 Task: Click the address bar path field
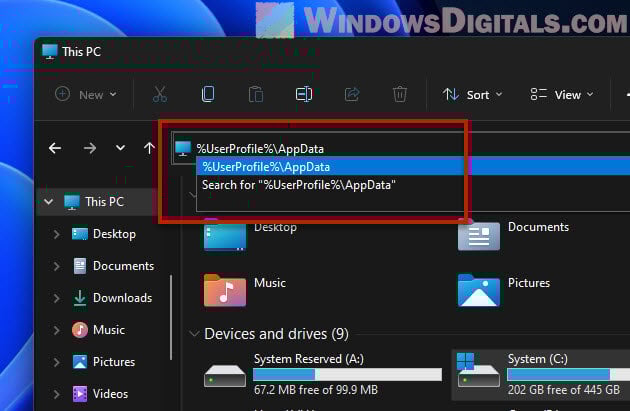401,149
